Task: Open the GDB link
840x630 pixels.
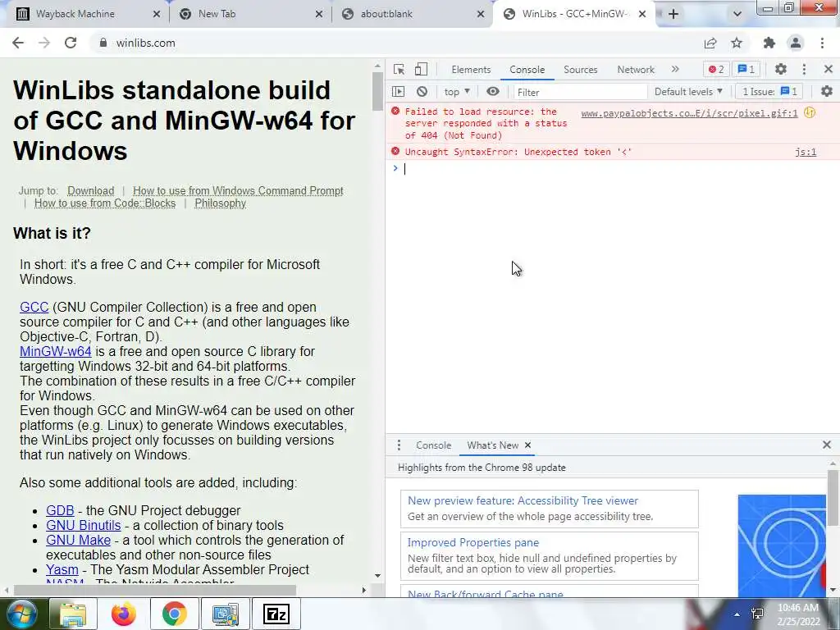Action: 60,510
